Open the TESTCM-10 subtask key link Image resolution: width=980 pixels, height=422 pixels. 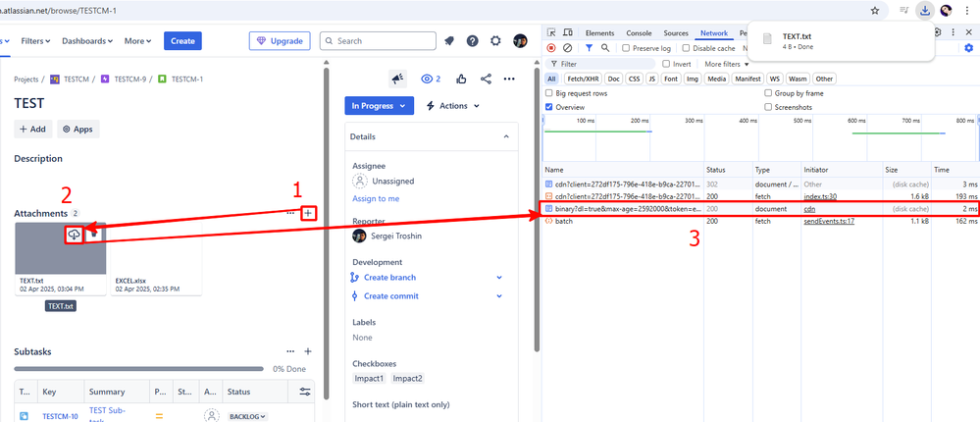(x=60, y=416)
